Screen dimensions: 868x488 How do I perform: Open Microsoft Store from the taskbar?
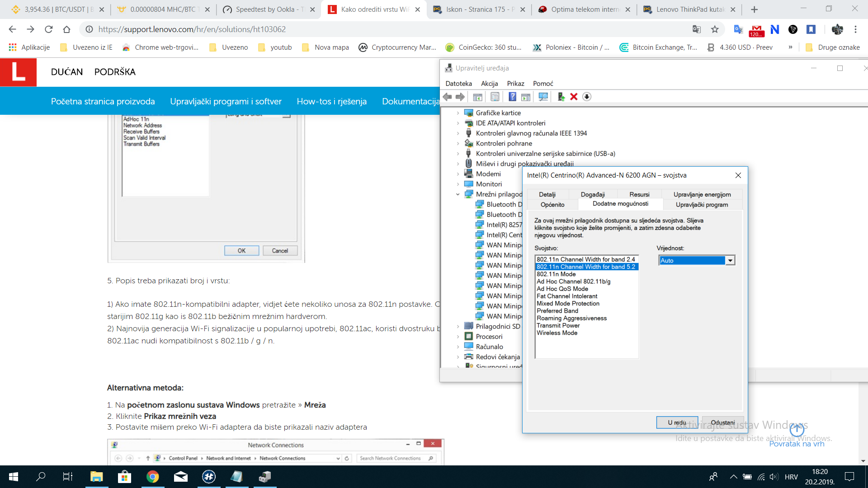point(124,477)
